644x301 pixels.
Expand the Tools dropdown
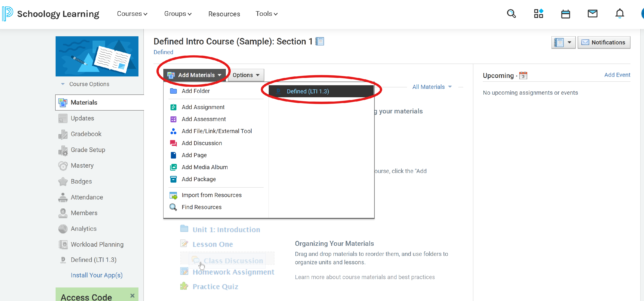266,14
